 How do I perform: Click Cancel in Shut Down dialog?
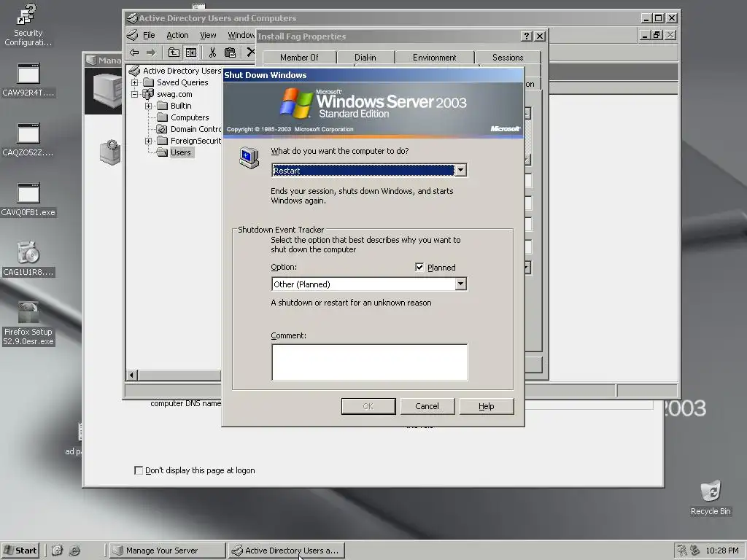(427, 406)
